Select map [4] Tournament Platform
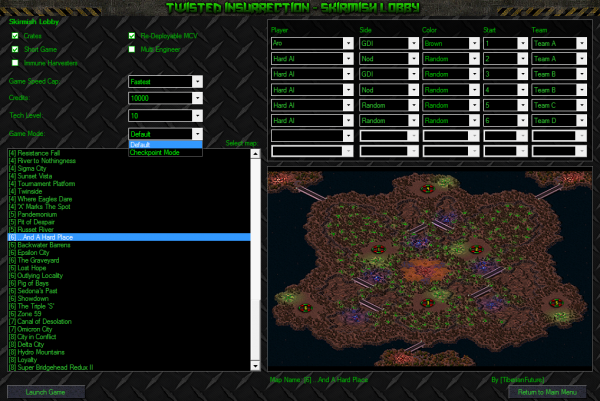 (129, 184)
